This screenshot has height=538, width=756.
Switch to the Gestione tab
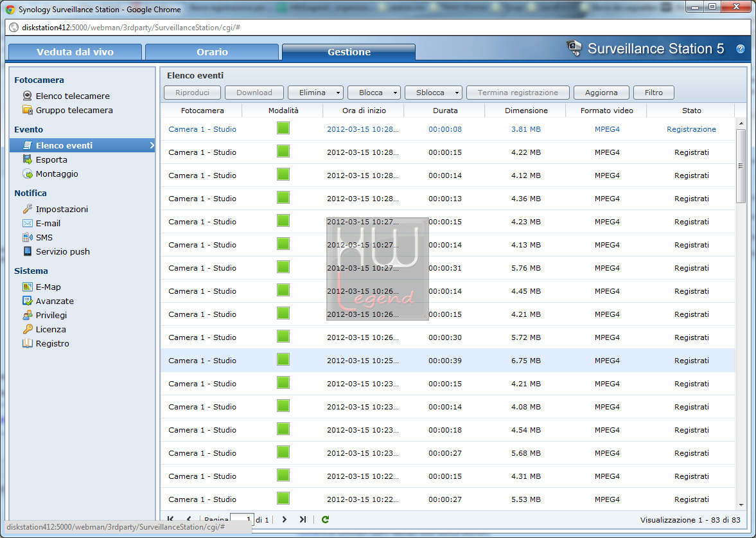[349, 52]
